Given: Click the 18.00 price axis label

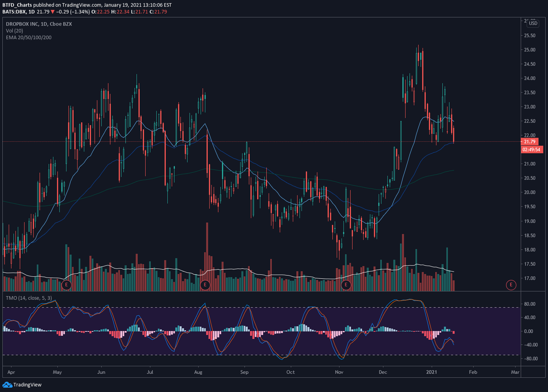Looking at the screenshot, I should click(x=530, y=250).
